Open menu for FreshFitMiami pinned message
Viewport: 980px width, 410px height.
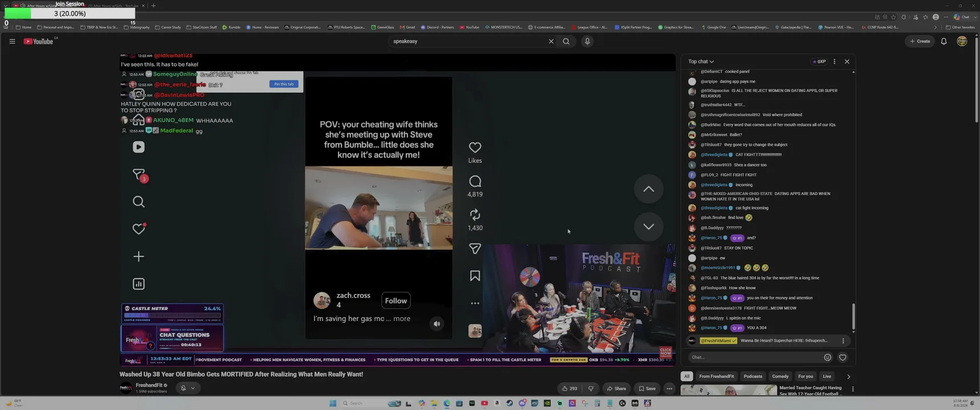(843, 341)
